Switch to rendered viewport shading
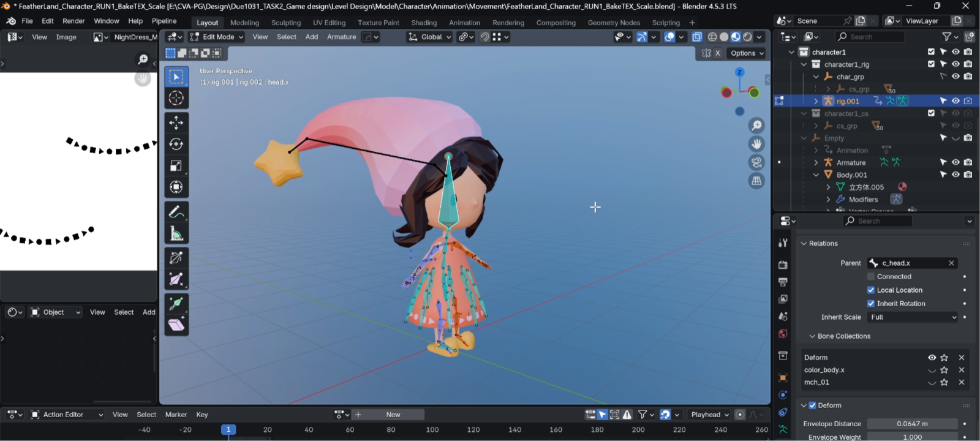 coord(747,37)
